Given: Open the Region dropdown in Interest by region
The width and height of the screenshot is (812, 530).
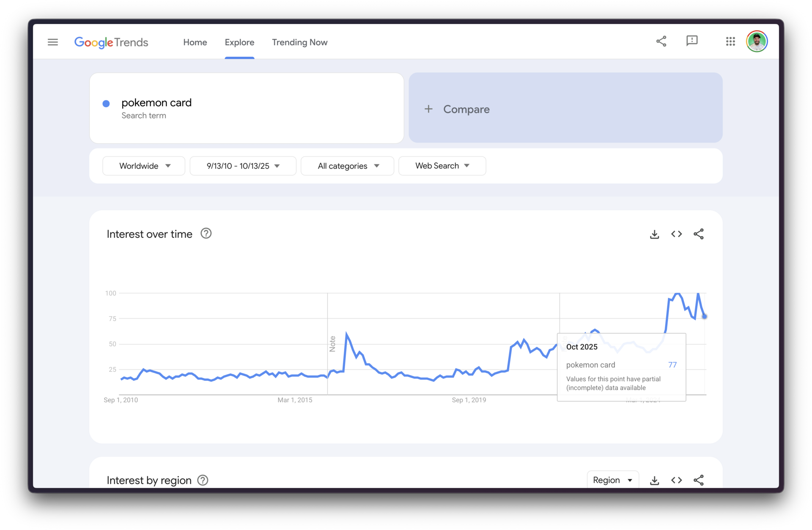Looking at the screenshot, I should click(612, 480).
